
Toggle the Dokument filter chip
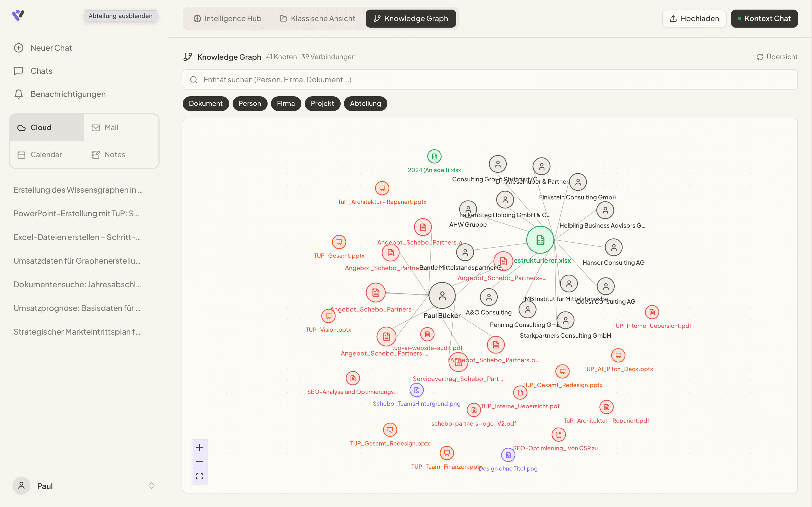(x=206, y=104)
